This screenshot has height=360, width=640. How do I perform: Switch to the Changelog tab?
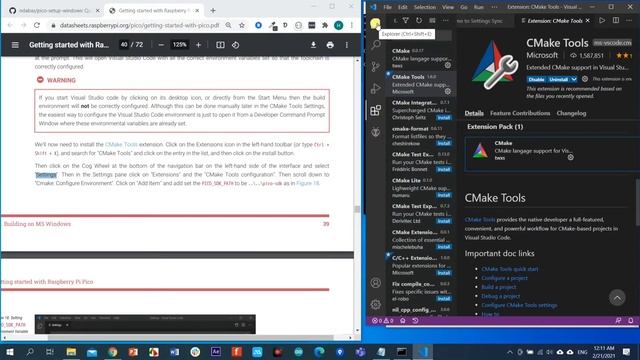[x=571, y=113]
